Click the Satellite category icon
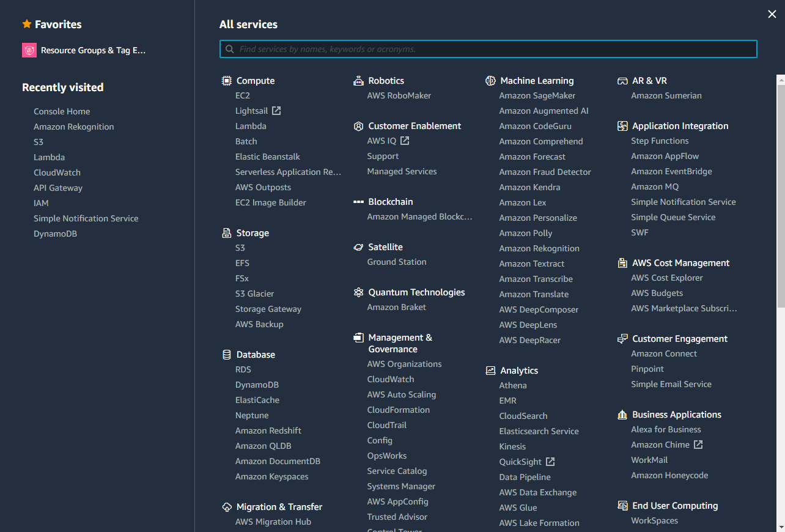The width and height of the screenshot is (785, 532). (x=358, y=247)
